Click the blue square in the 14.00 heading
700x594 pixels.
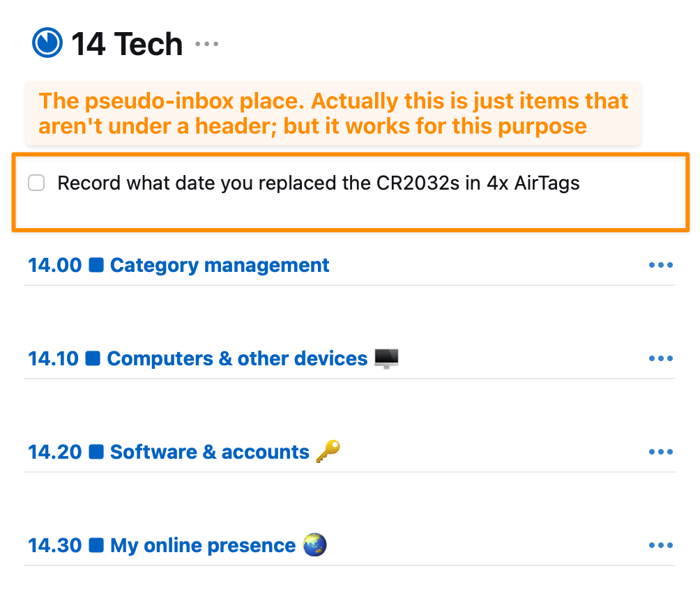97,266
